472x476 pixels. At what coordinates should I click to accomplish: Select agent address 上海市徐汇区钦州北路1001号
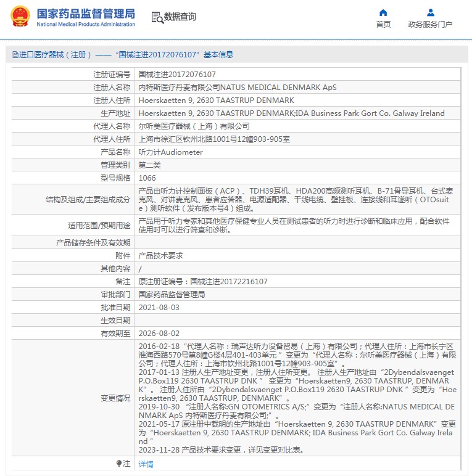[214, 139]
